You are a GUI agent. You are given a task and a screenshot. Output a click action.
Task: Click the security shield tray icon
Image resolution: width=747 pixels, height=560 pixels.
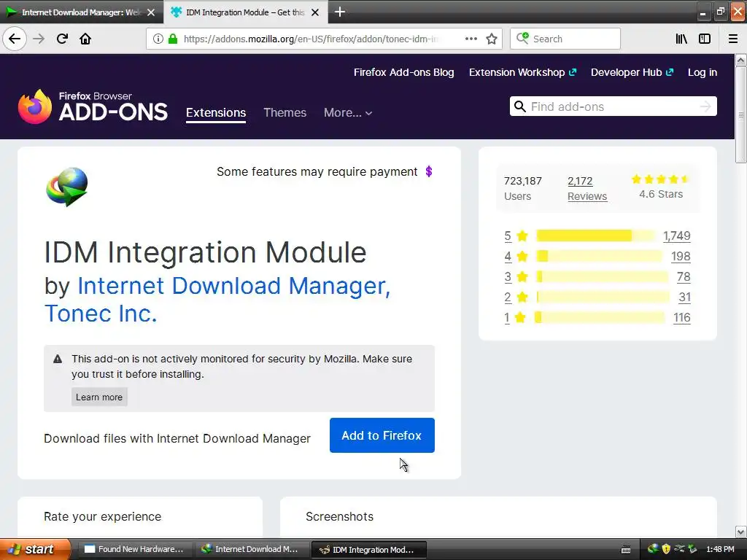tap(666, 549)
